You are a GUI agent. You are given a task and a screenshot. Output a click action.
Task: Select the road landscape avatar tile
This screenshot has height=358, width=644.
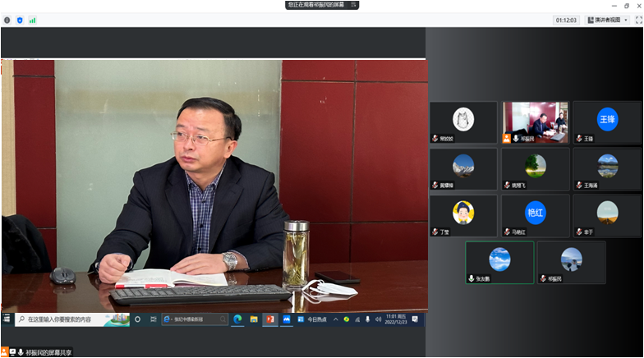tap(608, 216)
